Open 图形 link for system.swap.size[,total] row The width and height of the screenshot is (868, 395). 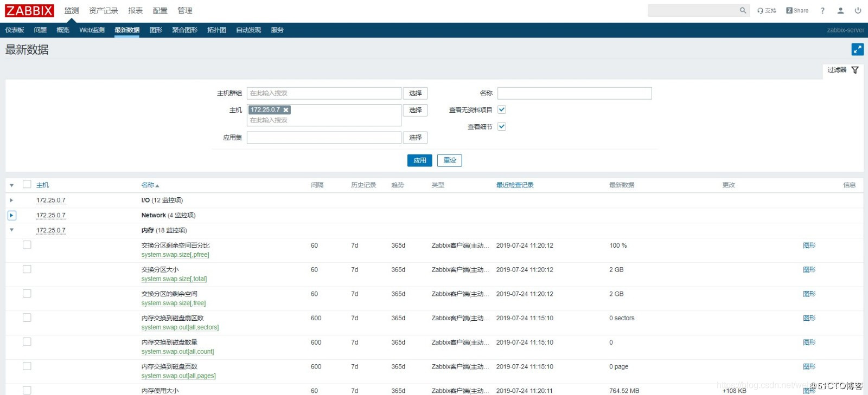pos(809,270)
